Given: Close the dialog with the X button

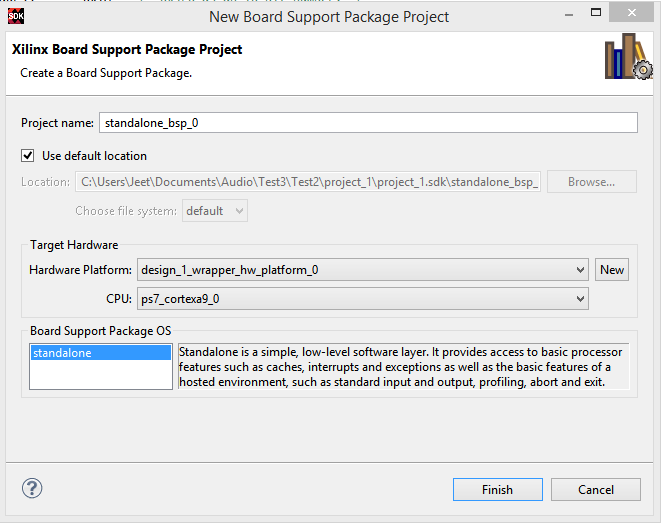Looking at the screenshot, I should (631, 13).
